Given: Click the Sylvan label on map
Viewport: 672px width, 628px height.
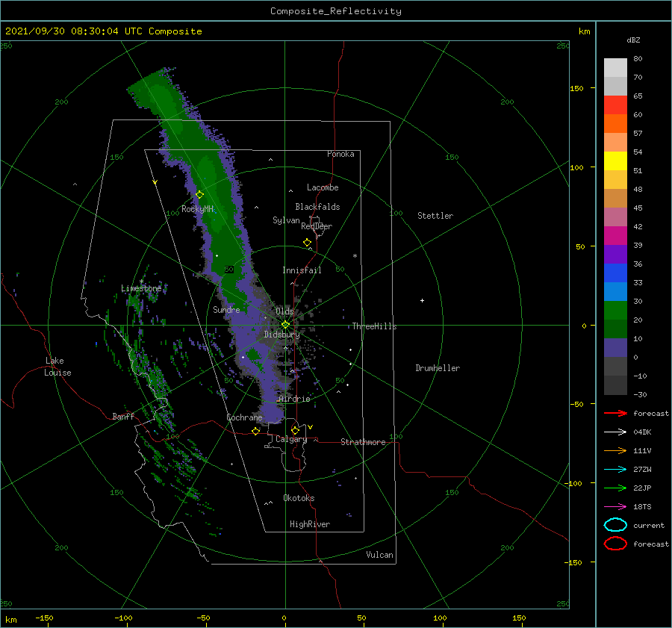Looking at the screenshot, I should [x=286, y=220].
